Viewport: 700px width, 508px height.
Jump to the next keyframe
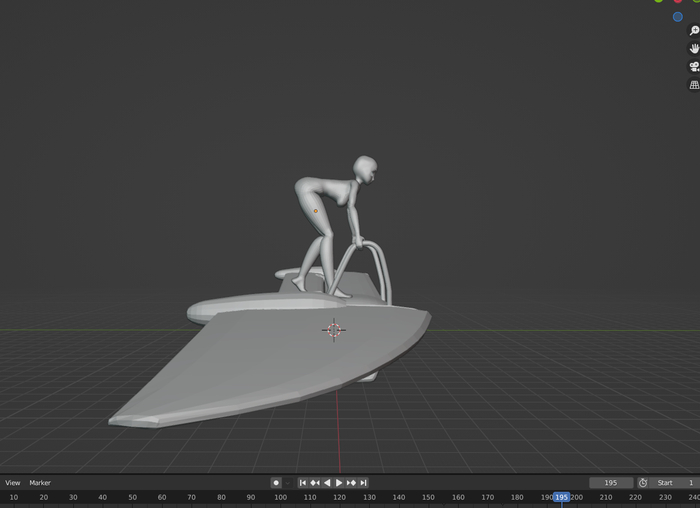click(351, 483)
